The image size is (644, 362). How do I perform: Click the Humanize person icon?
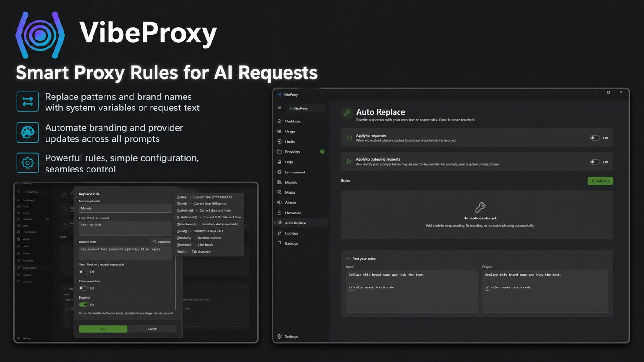[279, 213]
